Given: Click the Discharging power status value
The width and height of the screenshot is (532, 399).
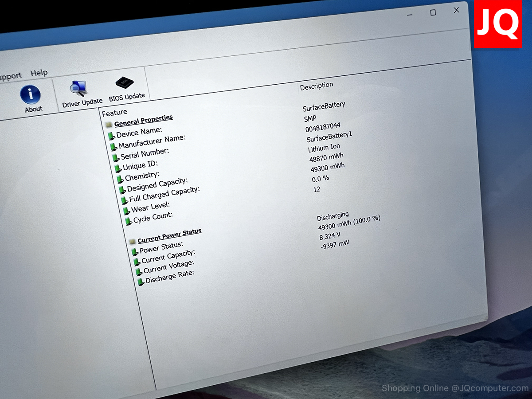Looking at the screenshot, I should [x=333, y=217].
